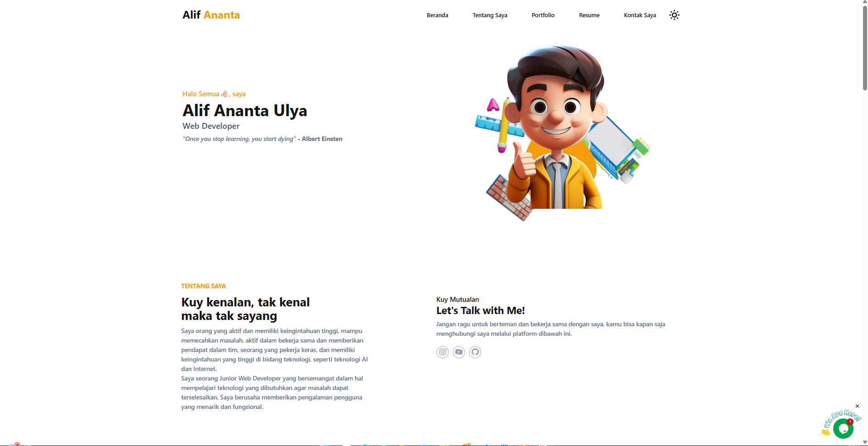Open the Resume nav link
The image size is (868, 446).
pyautogui.click(x=589, y=15)
